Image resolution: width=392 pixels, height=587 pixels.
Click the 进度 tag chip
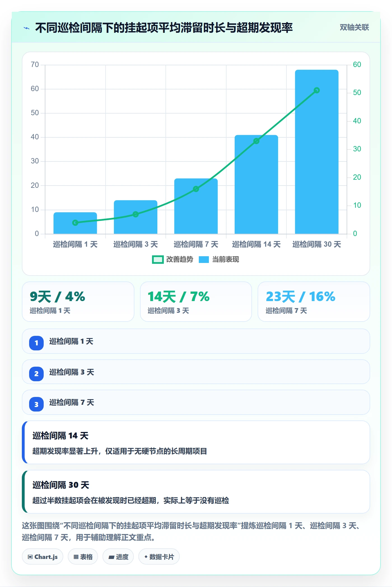pyautogui.click(x=118, y=557)
